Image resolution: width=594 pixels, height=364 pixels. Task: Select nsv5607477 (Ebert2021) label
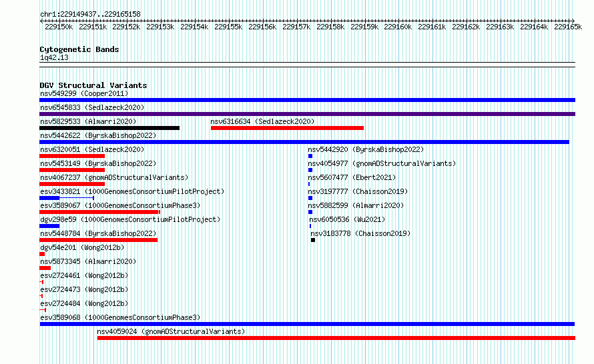tap(352, 177)
